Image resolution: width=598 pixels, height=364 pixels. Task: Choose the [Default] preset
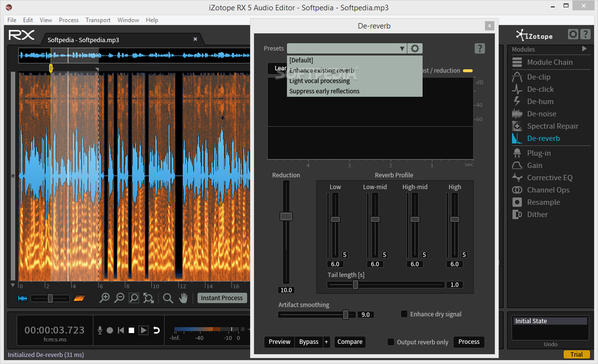point(355,60)
